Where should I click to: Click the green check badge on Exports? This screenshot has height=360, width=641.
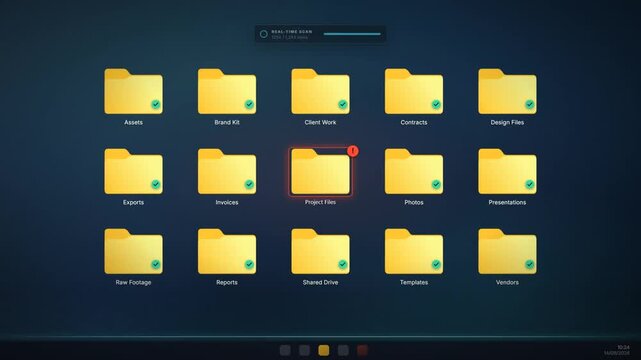[156, 184]
